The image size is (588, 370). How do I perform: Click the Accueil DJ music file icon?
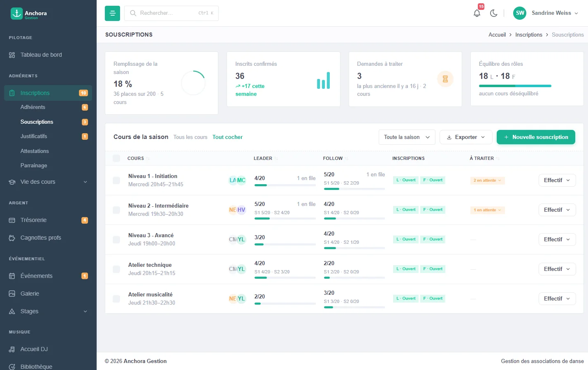[x=12, y=349]
